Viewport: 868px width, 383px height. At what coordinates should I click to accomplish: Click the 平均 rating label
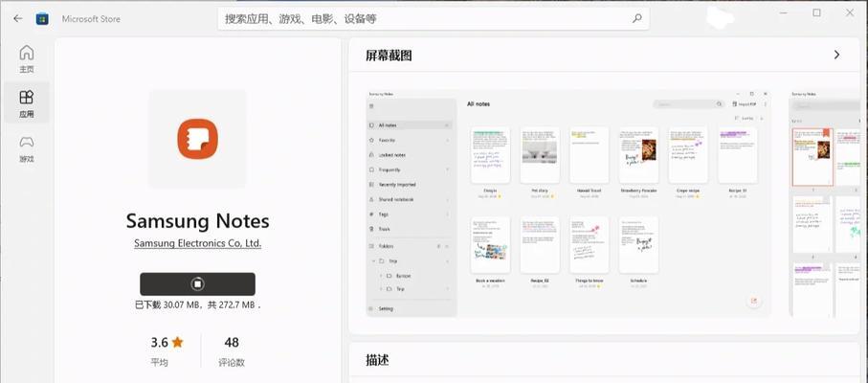(x=159, y=363)
